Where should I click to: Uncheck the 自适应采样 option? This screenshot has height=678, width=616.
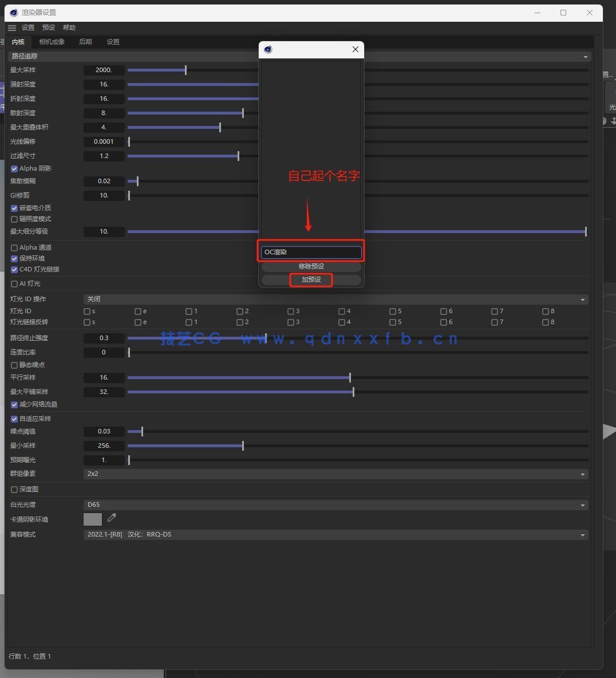pos(14,419)
